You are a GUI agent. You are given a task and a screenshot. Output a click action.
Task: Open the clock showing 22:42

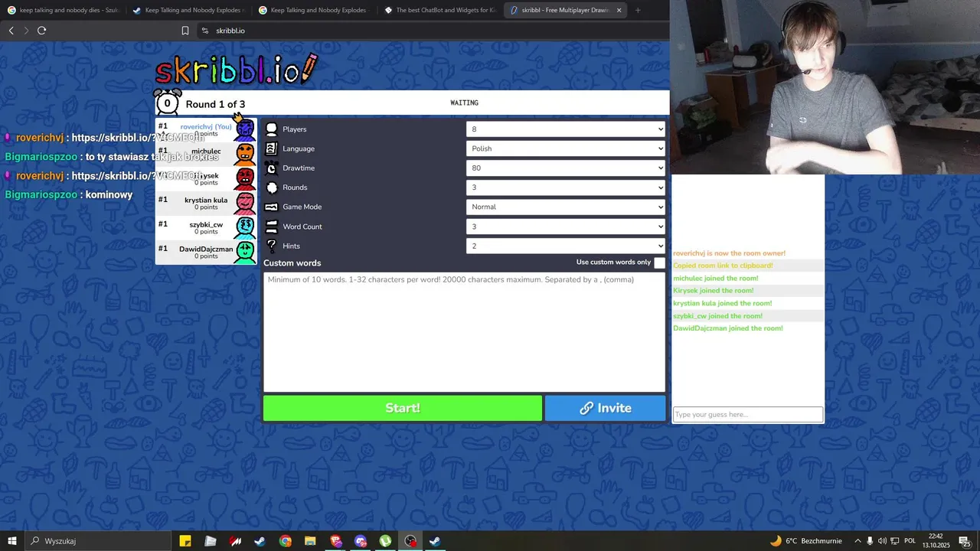pos(936,541)
